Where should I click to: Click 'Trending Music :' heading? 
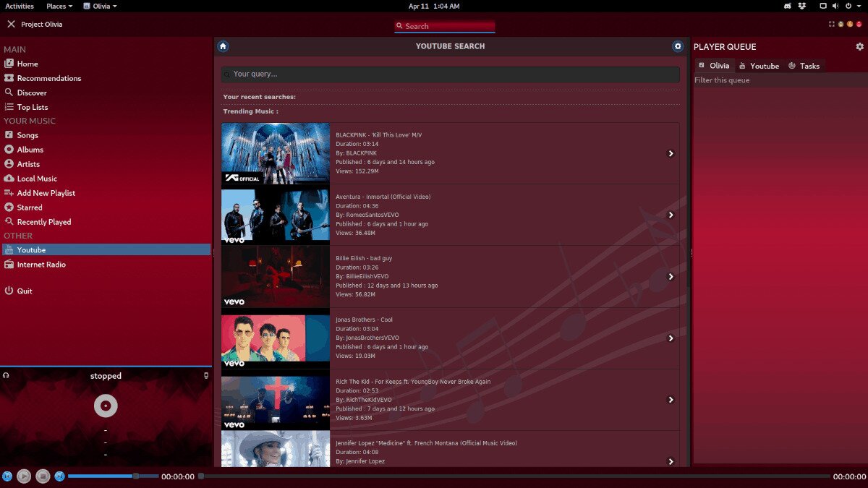coord(250,111)
